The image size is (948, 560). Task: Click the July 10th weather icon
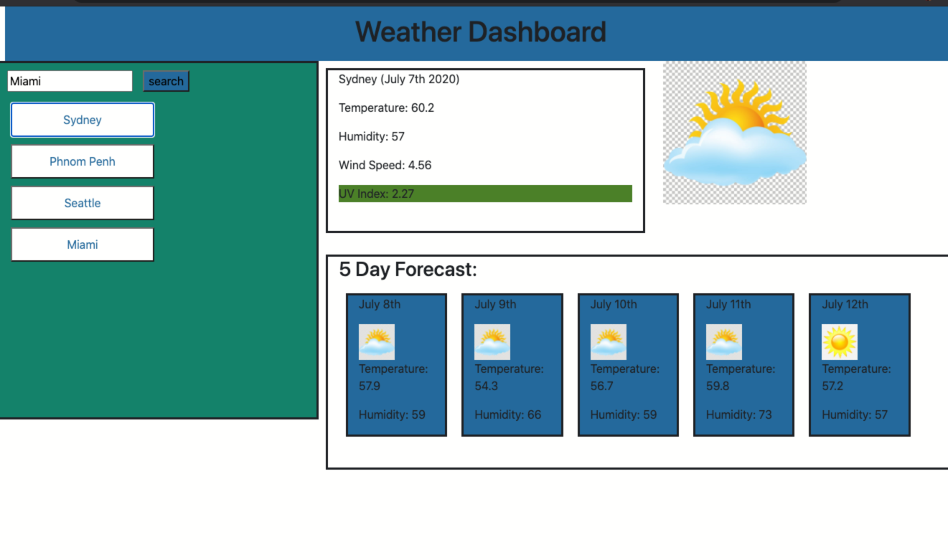pyautogui.click(x=609, y=341)
